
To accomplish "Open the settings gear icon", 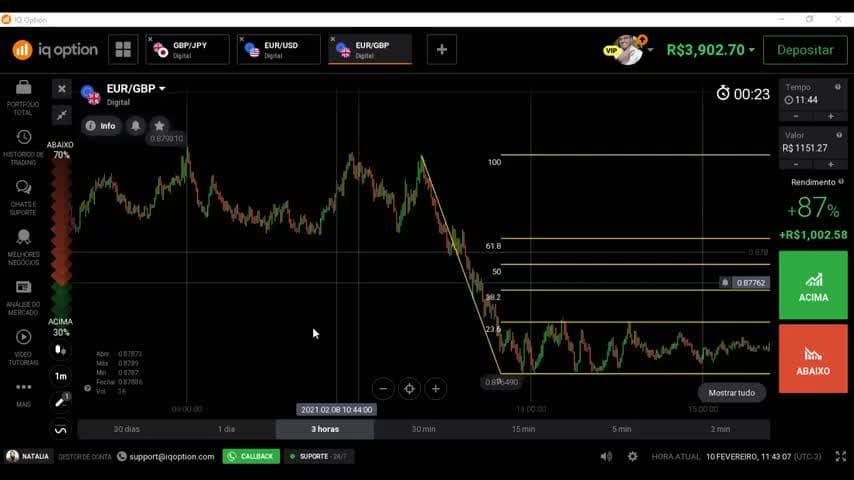I will 632,456.
